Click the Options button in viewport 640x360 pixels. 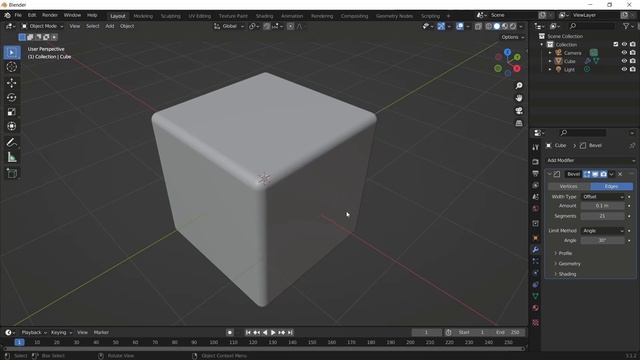click(513, 37)
